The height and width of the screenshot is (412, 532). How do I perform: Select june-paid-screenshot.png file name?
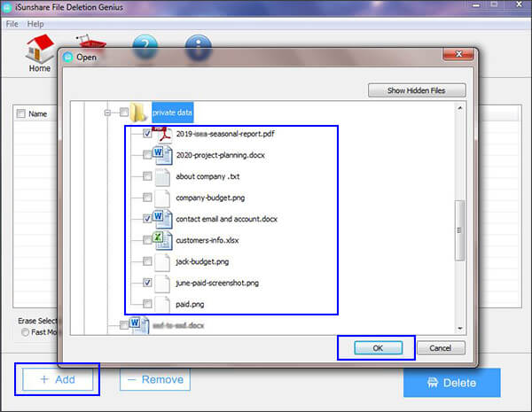pos(217,284)
